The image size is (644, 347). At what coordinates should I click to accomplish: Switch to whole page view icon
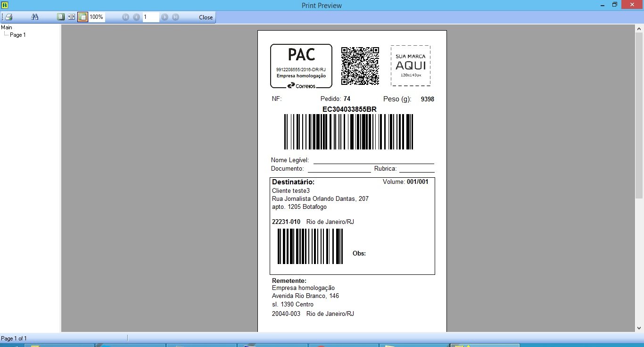60,17
